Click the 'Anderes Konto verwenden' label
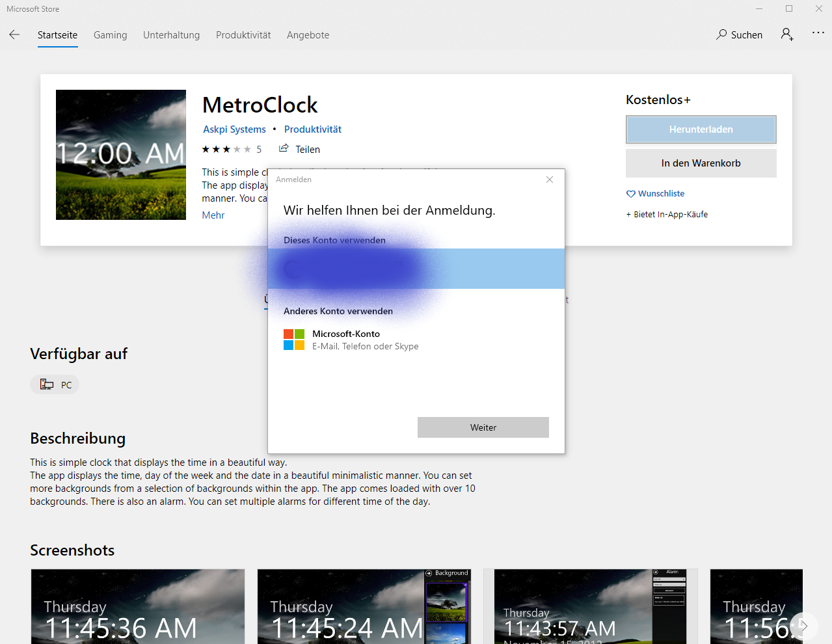Screen dimensions: 832x644 tap(338, 311)
